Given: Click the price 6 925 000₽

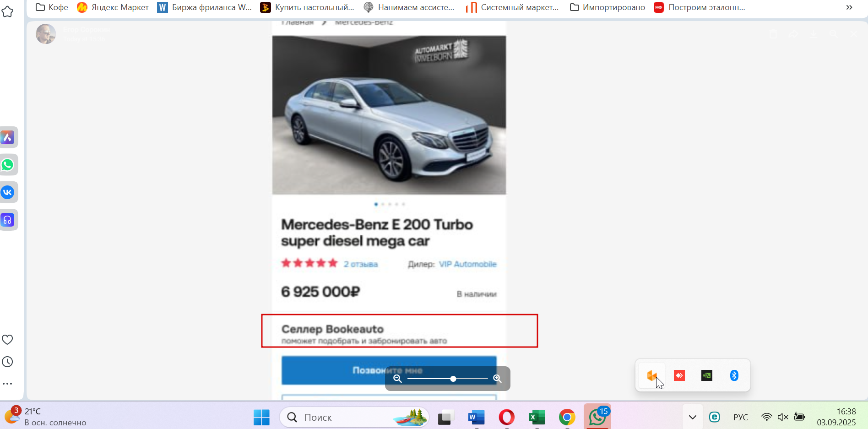Looking at the screenshot, I should (320, 292).
